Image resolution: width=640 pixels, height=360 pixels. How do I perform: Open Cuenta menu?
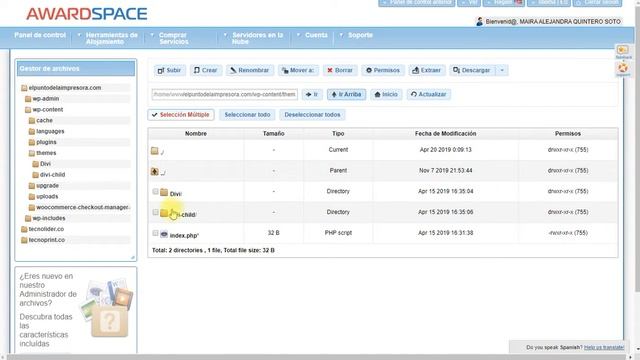click(316, 35)
